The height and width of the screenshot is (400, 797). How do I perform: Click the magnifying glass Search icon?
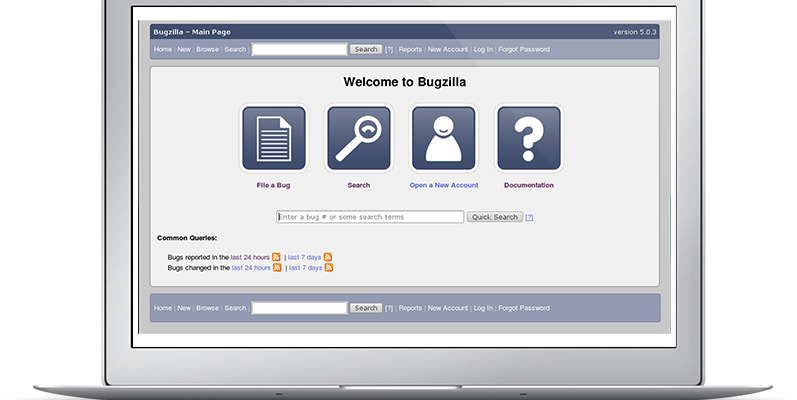359,138
